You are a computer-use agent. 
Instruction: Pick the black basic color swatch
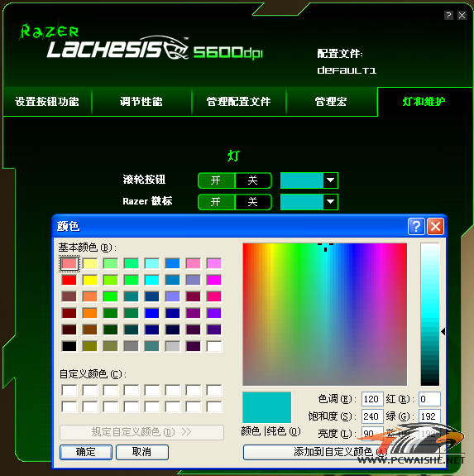(x=69, y=346)
